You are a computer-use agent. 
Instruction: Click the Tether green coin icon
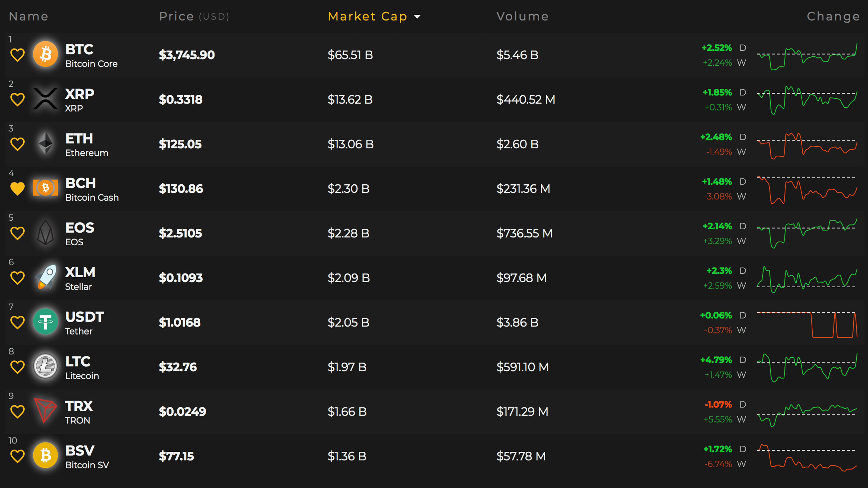[46, 322]
